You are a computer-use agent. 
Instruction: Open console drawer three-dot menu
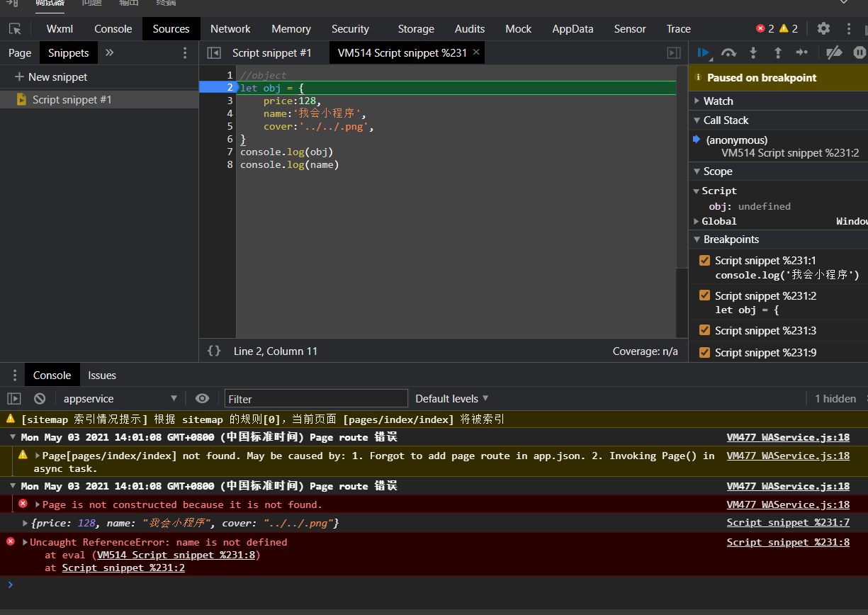(x=15, y=375)
